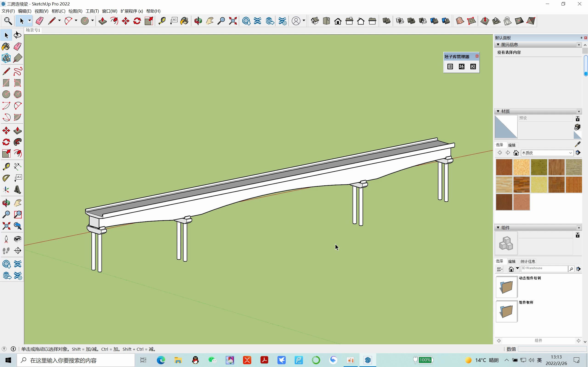Click the 坯 button in 坯子库管理器
This screenshot has height=367, width=588.
[x=461, y=67]
